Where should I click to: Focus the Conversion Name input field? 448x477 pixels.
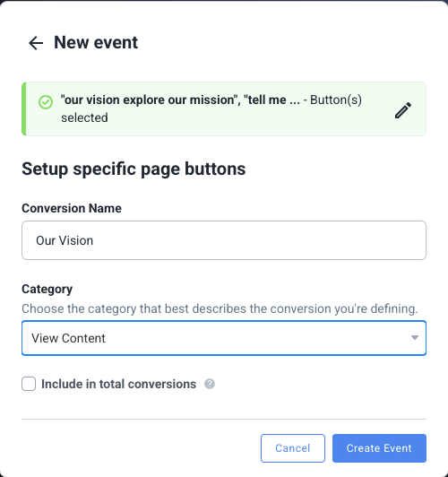[224, 240]
